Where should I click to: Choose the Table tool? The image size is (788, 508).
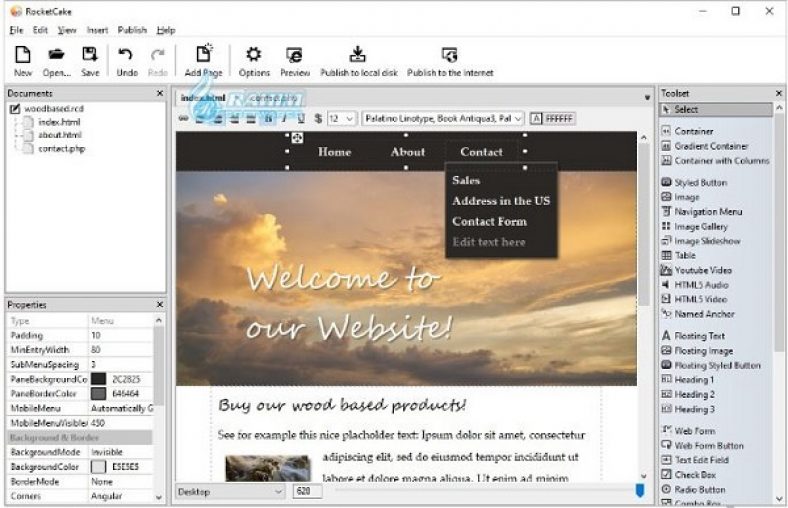(x=679, y=255)
